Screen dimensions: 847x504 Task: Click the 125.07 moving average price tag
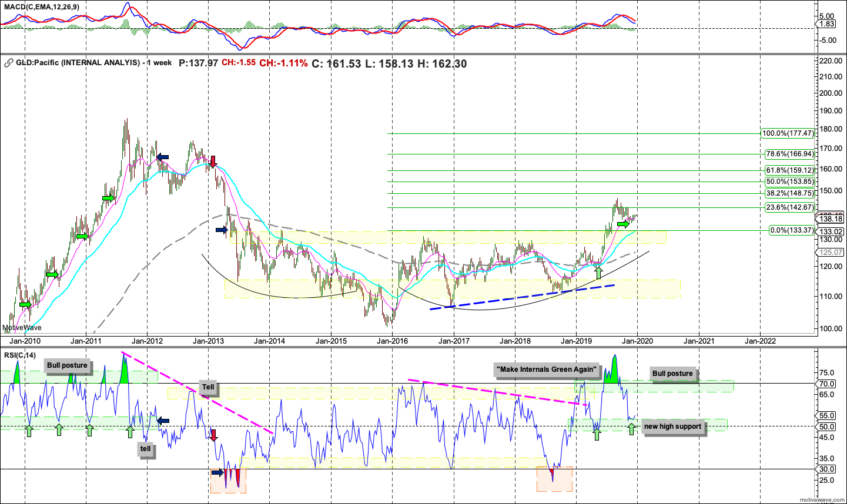click(x=831, y=253)
